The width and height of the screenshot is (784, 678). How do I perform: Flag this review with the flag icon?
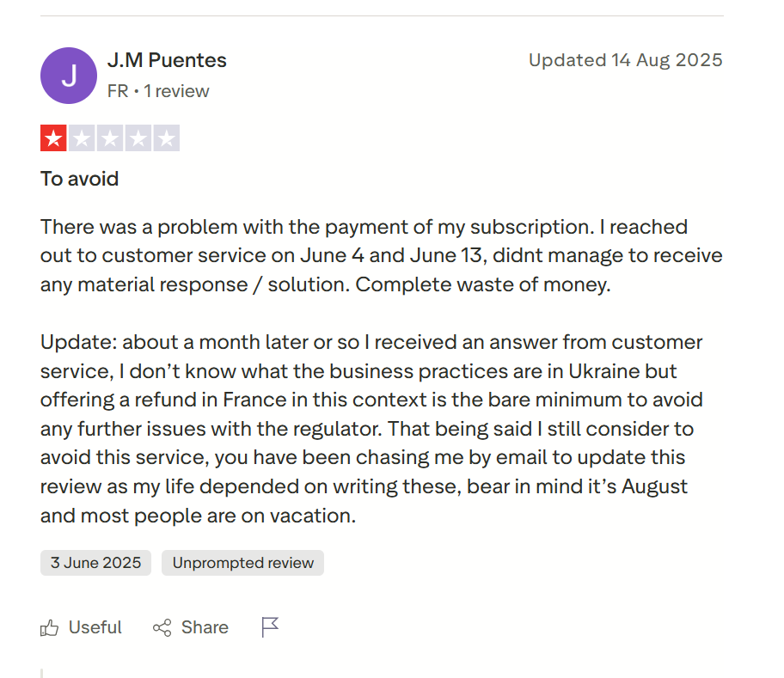270,627
